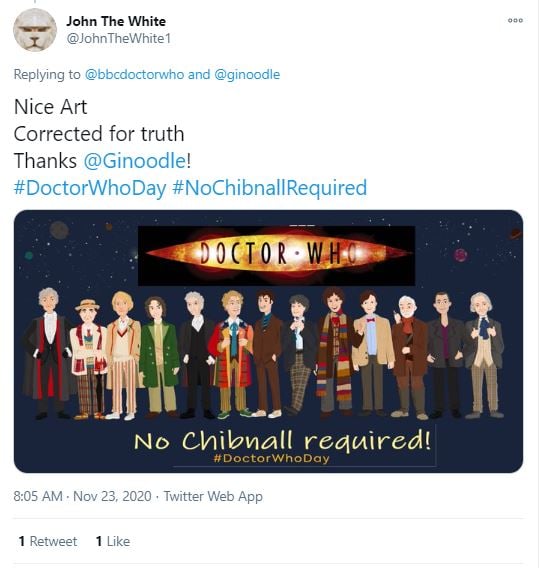This screenshot has width=540, height=568.
Task: Open the #NoChibnallRequired hashtag
Action: 269,188
